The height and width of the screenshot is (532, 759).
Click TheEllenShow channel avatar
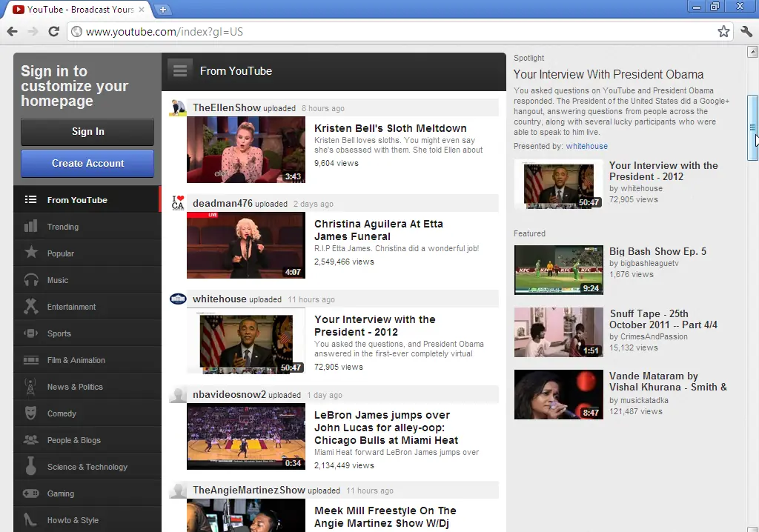178,107
